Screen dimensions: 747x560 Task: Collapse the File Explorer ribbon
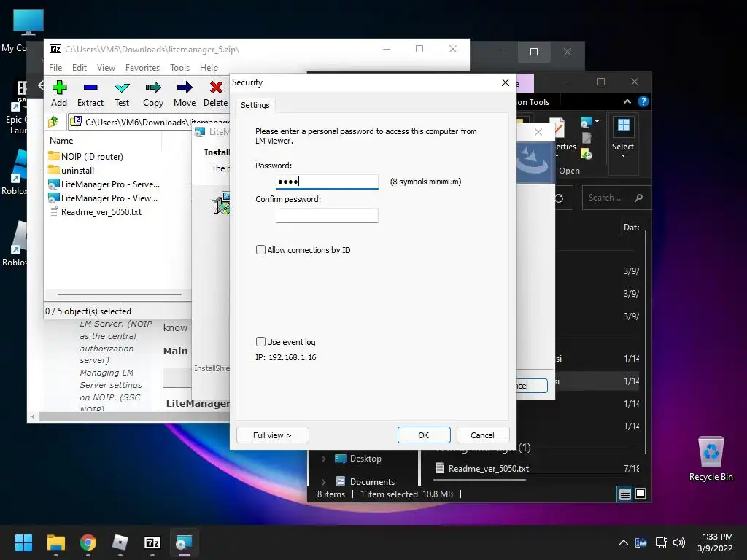pyautogui.click(x=627, y=101)
